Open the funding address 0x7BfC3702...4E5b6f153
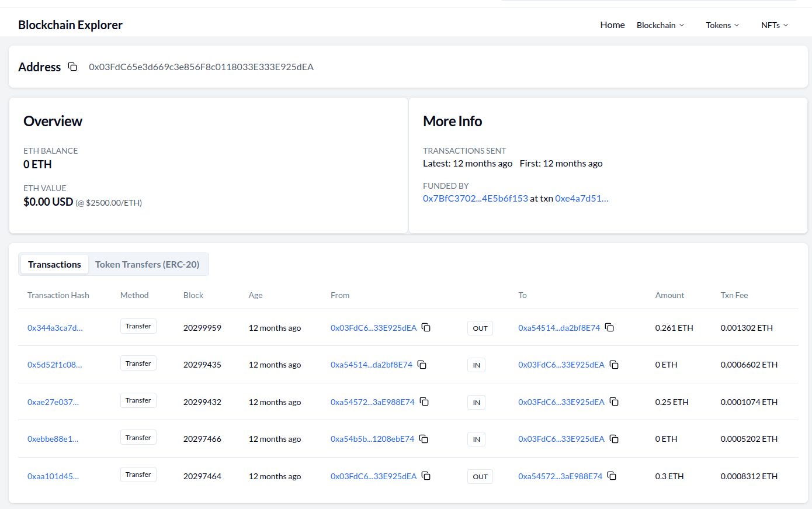The width and height of the screenshot is (812, 509). [476, 198]
